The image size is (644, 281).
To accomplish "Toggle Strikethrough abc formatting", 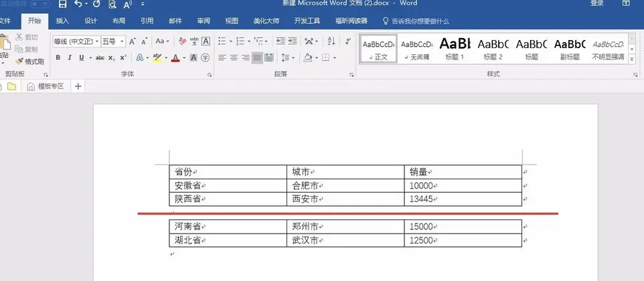I will click(100, 58).
